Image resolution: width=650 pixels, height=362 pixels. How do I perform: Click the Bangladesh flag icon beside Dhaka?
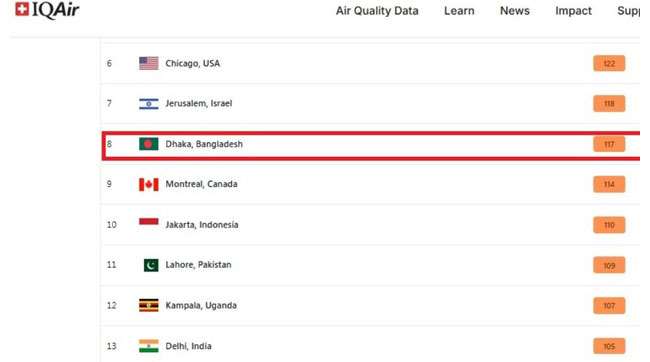(148, 144)
